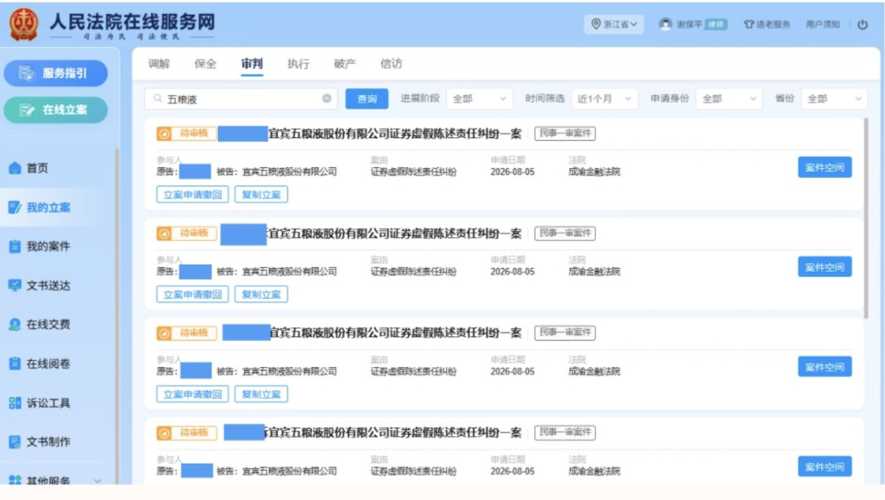The height and width of the screenshot is (500, 885).
Task: Open the first case title 宜宾五粮液股份有限公司证券虚假陈述责任纠纷一案
Action: coord(395,134)
